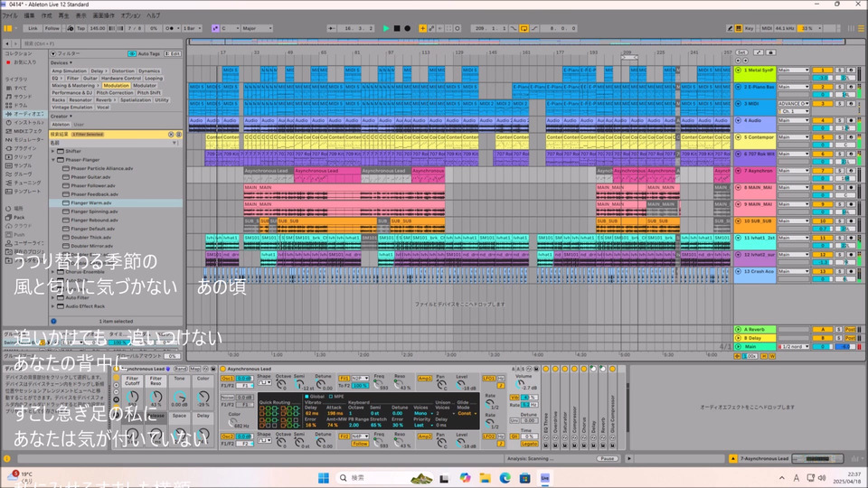Toggle the yellow arrangement overdub plus icon

[422, 28]
